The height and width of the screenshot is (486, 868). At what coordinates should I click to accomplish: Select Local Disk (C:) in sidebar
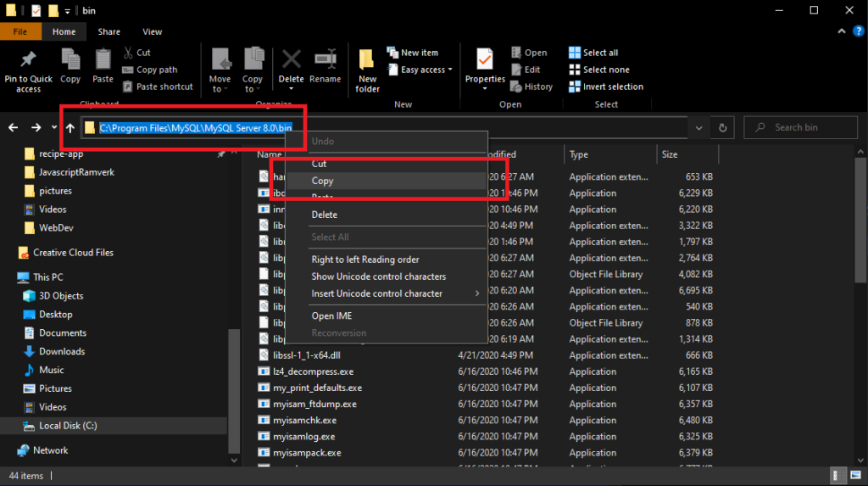(68, 426)
